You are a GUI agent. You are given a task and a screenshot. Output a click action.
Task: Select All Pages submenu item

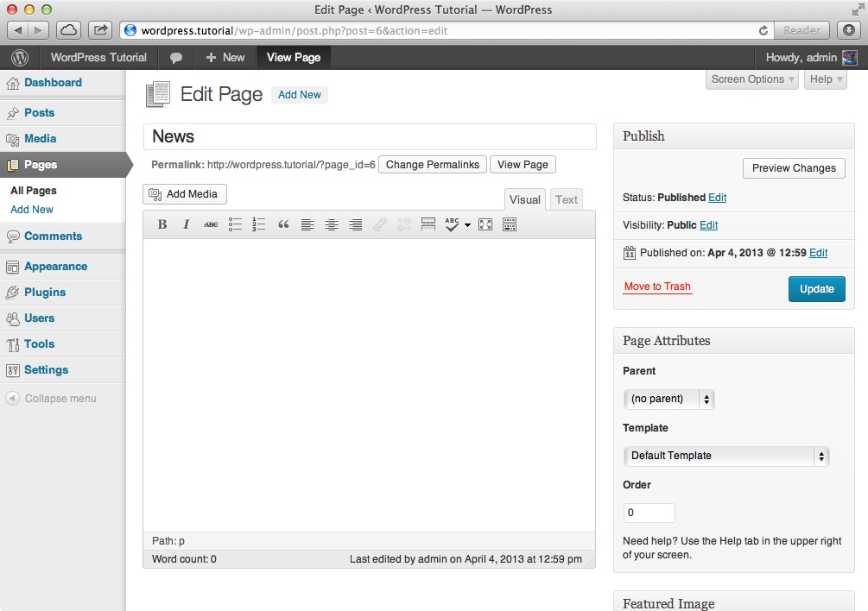[33, 191]
